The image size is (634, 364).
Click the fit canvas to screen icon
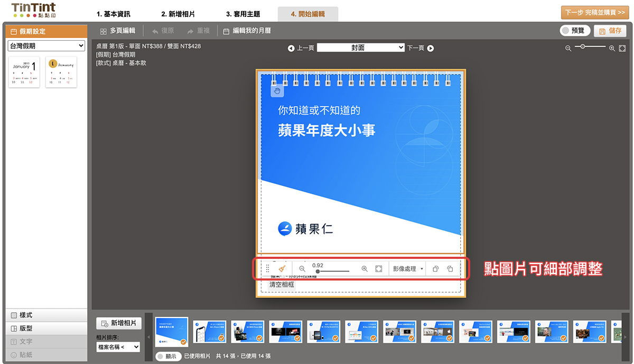[x=622, y=48]
